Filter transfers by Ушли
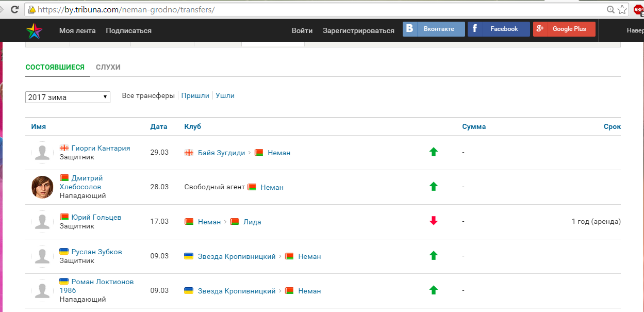The image size is (644, 312). 225,95
